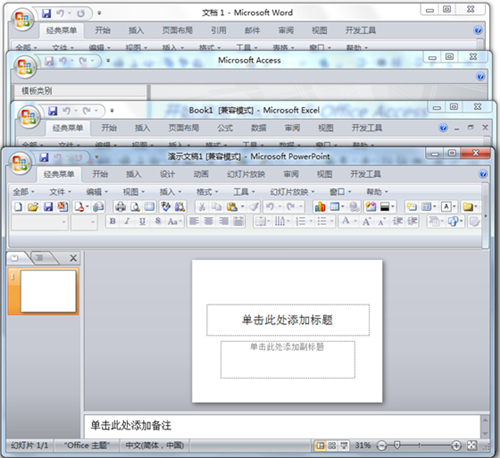Click zoom percentage 31% button
The height and width of the screenshot is (458, 500).
click(x=363, y=446)
